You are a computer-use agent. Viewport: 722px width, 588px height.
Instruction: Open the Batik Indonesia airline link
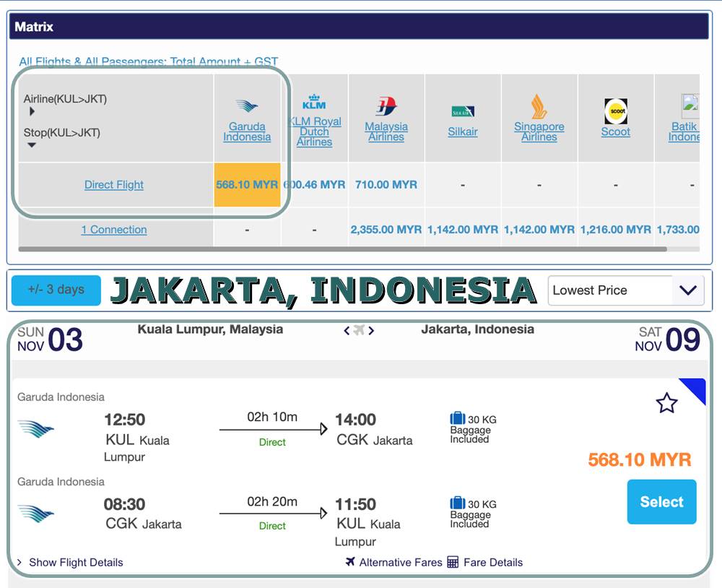684,131
